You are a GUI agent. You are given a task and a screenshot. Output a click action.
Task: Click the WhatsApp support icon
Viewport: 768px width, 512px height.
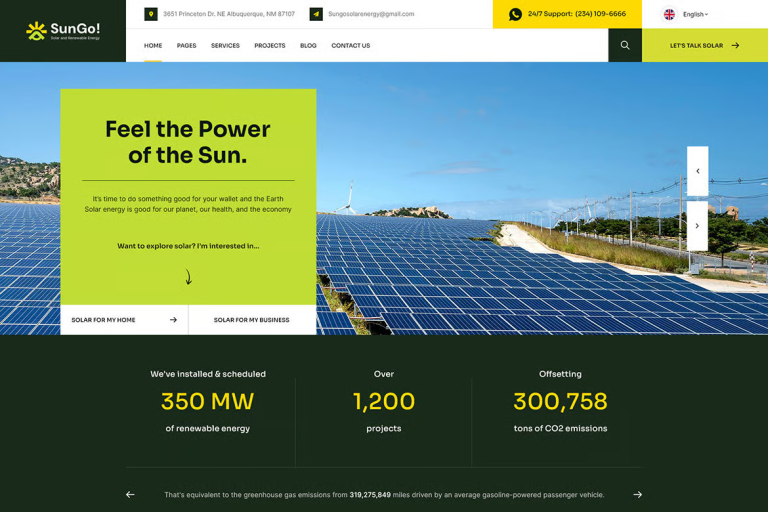[x=515, y=14]
